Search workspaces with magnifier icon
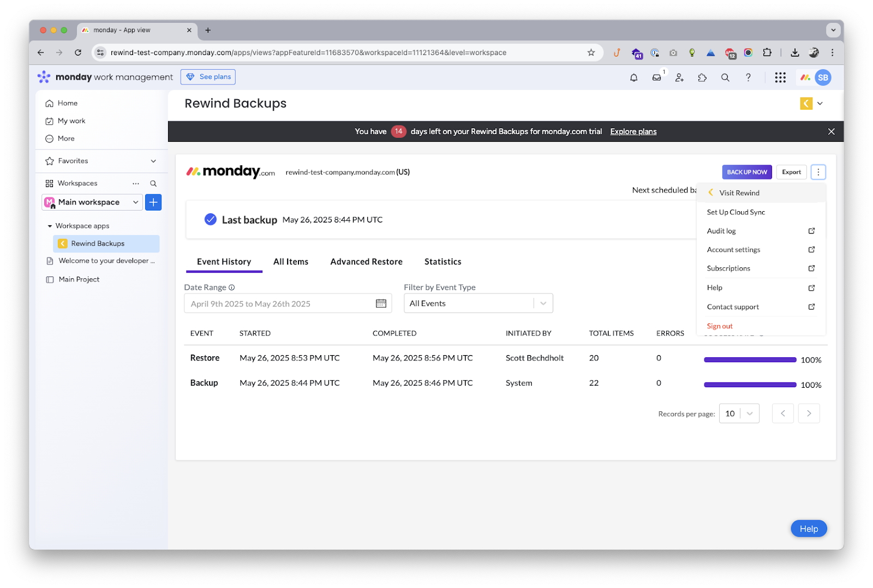 (x=153, y=183)
